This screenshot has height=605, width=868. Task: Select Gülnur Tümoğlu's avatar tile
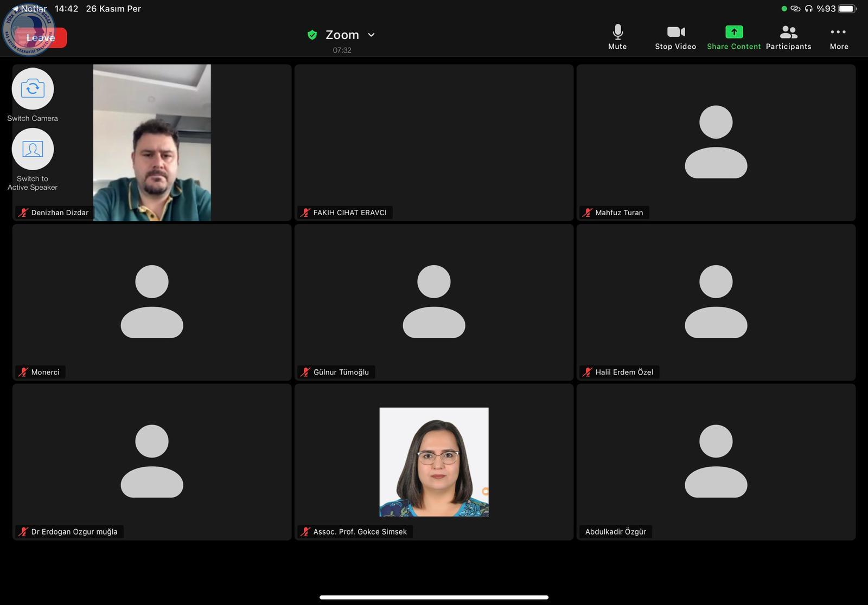tap(433, 302)
